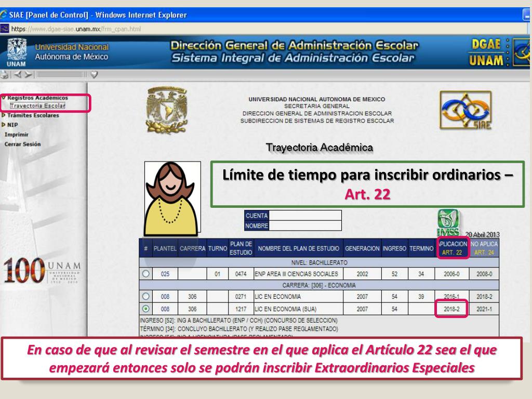The height and width of the screenshot is (399, 532).
Task: Open Trayectoria Escolar in sidebar
Action: [37, 106]
